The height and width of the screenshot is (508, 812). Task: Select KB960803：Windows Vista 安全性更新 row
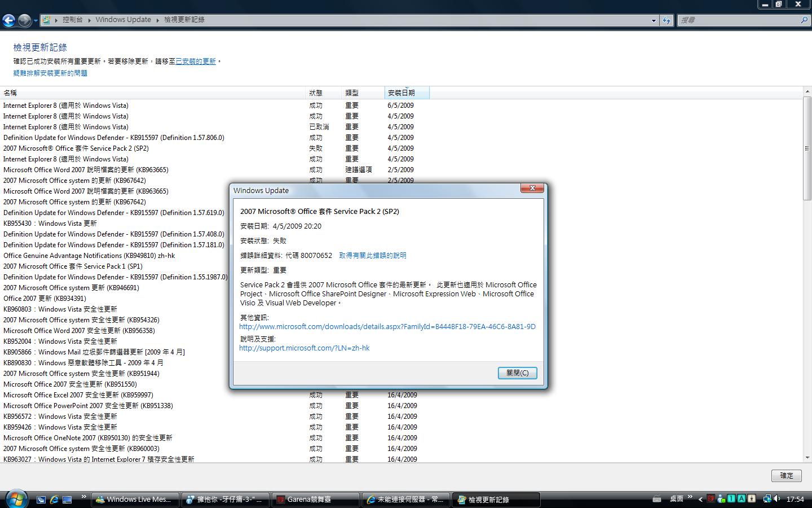[x=60, y=309]
